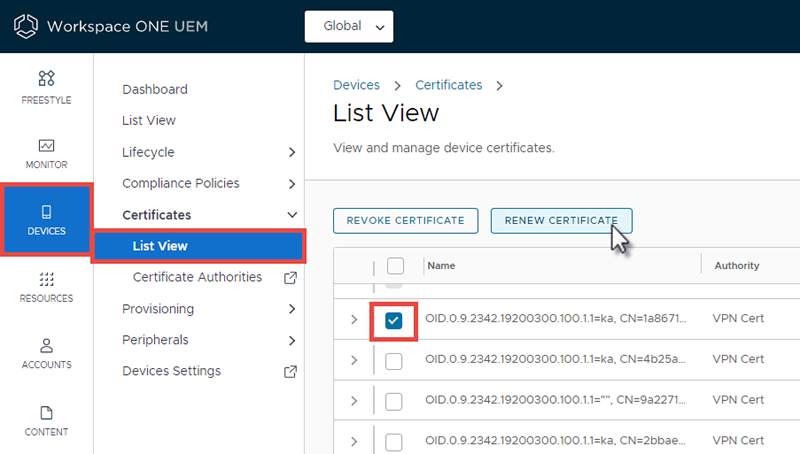Click VPN Cert authority in CN=2bbae row
The image size is (800, 454).
(738, 440)
